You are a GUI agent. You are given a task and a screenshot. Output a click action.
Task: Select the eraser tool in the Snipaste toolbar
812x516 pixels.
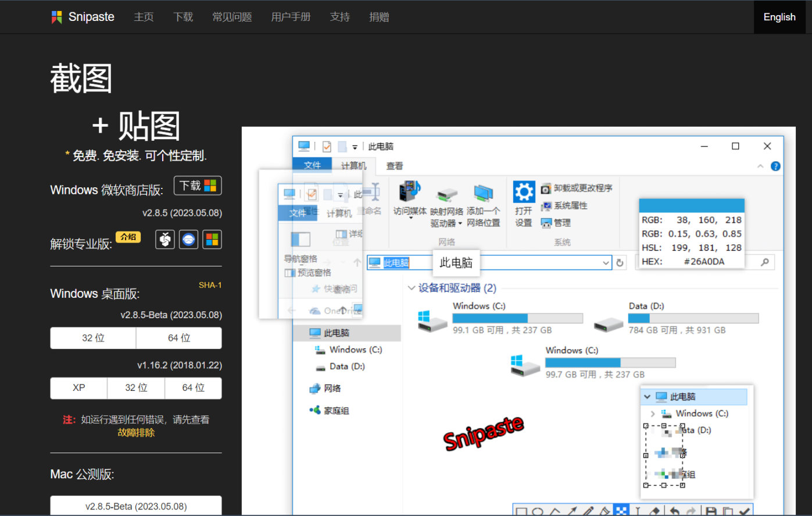click(x=654, y=511)
